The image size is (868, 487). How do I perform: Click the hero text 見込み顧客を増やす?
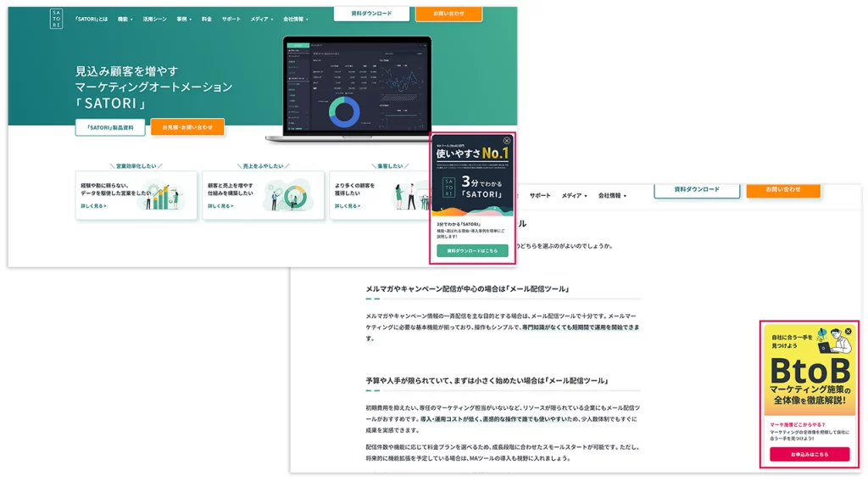point(127,71)
